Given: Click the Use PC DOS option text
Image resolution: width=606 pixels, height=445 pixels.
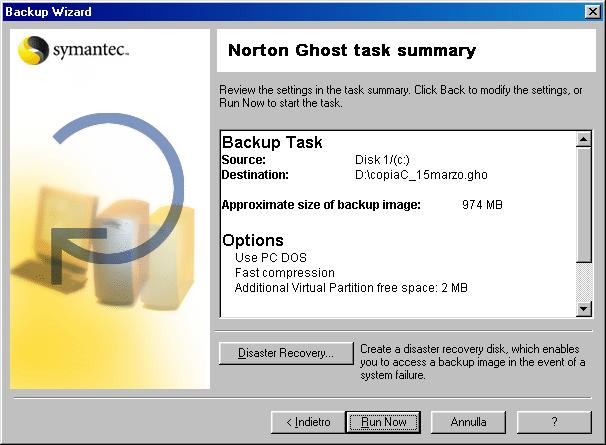Looking at the screenshot, I should (271, 257).
